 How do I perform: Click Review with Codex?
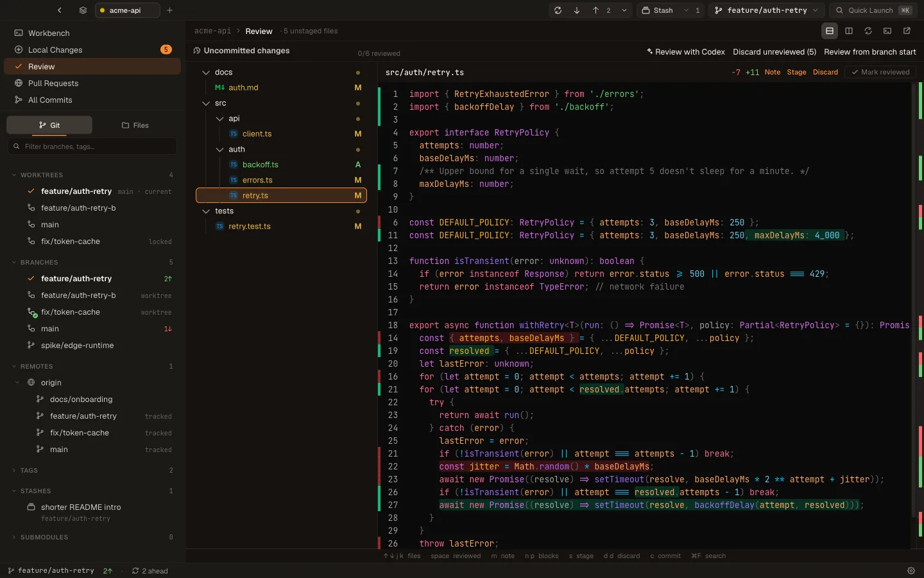(686, 52)
